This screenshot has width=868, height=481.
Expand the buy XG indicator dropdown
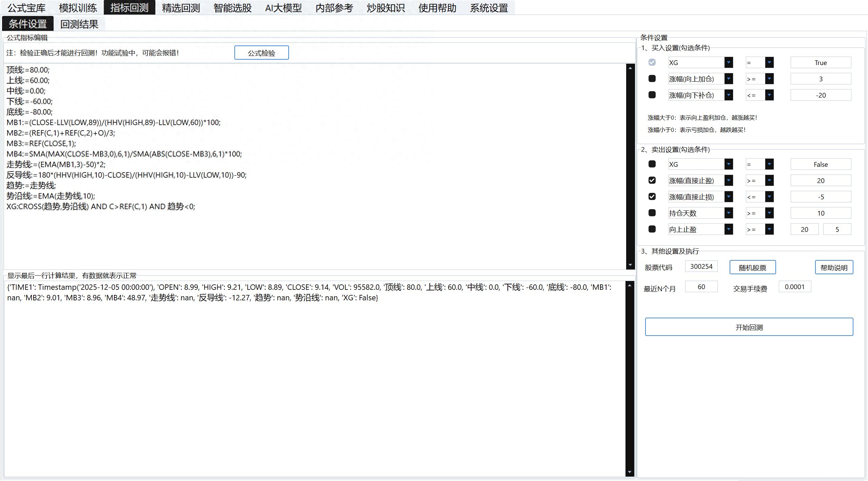click(729, 62)
